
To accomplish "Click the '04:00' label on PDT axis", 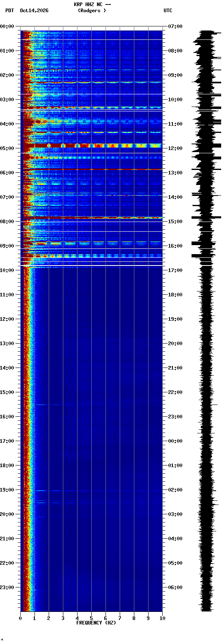I will coord(7,124).
